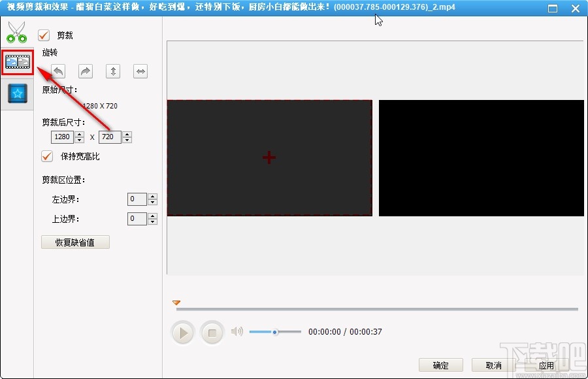Select the scissors crop tool icon
588x379 pixels.
pos(16,30)
